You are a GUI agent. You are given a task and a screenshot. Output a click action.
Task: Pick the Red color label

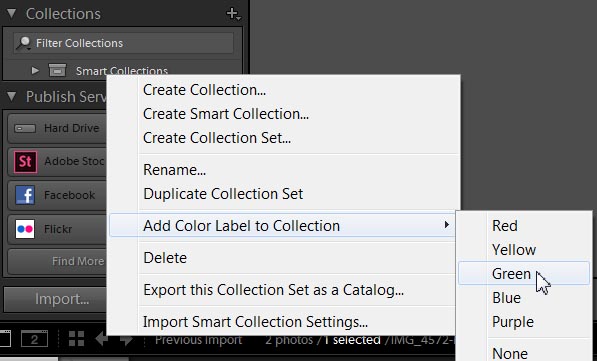(x=524, y=226)
